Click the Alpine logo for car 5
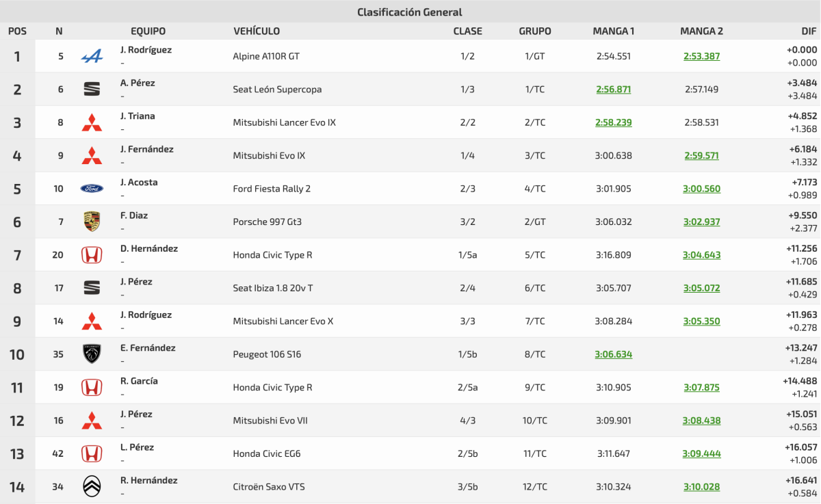The height and width of the screenshot is (504, 821). point(92,57)
